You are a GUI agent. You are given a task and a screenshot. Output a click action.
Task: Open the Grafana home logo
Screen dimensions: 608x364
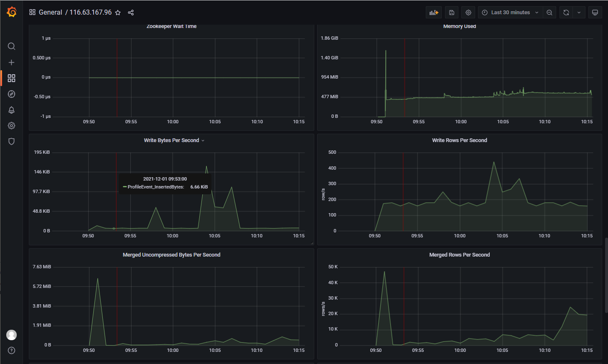click(x=12, y=12)
